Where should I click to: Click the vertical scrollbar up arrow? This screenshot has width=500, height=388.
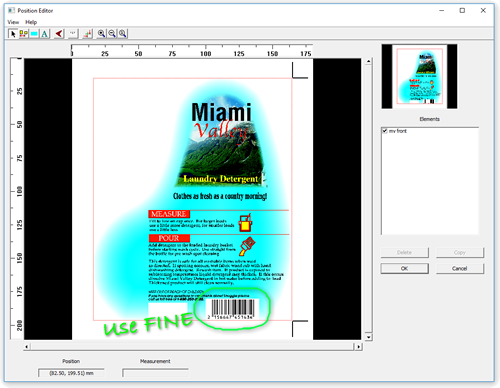pos(368,61)
